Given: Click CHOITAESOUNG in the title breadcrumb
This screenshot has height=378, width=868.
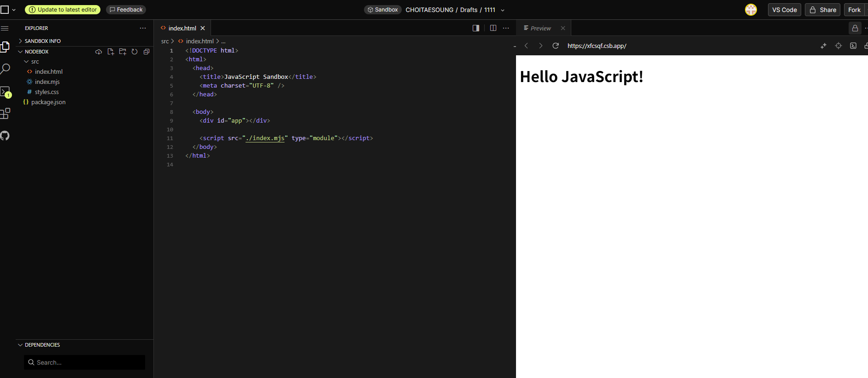Looking at the screenshot, I should coord(429,10).
